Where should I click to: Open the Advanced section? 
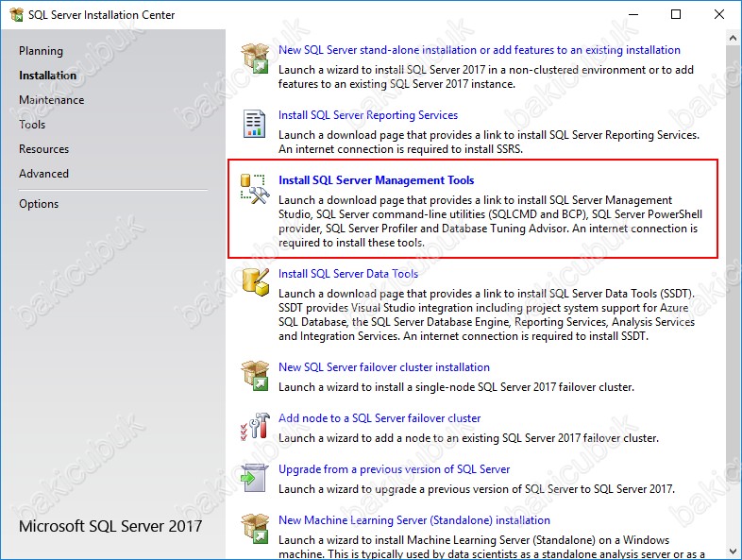point(43,174)
